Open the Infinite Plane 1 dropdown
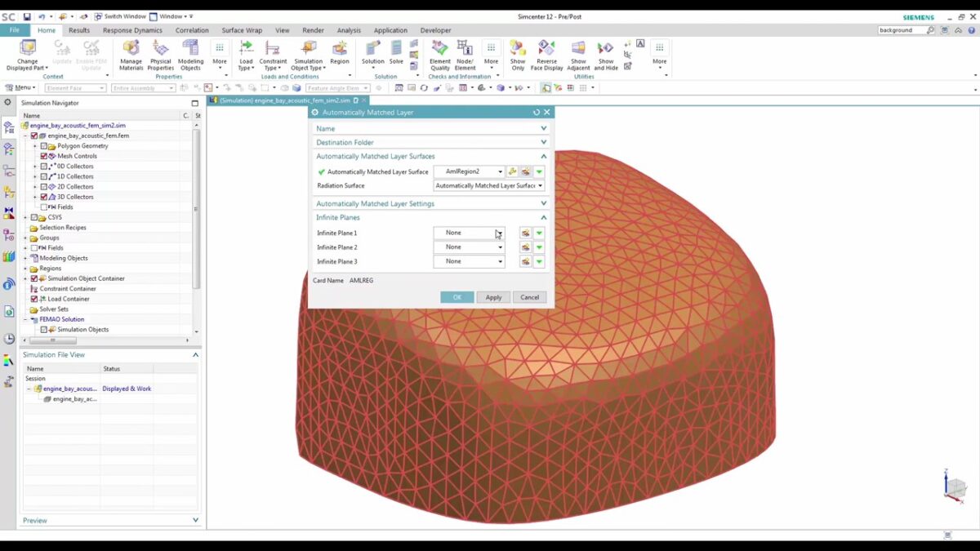 tap(469, 233)
